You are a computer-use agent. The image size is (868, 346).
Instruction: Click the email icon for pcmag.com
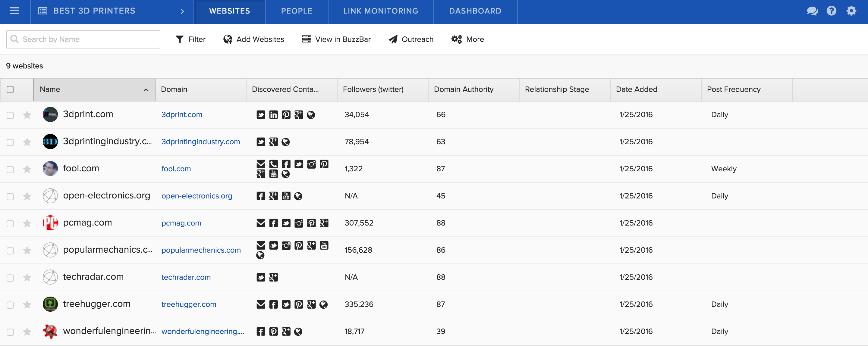pyautogui.click(x=261, y=223)
